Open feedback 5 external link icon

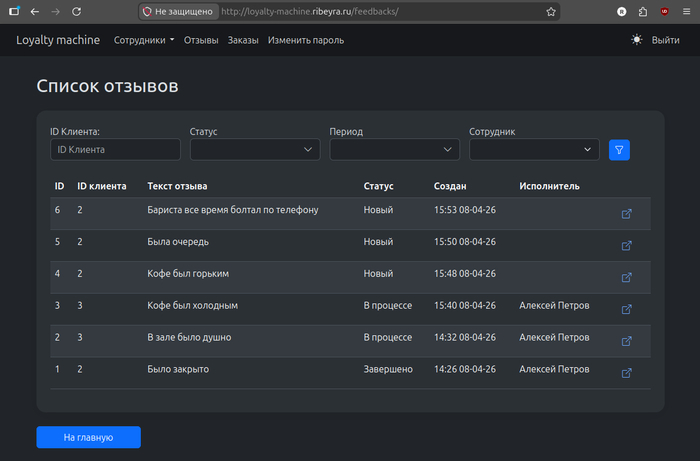click(x=627, y=245)
